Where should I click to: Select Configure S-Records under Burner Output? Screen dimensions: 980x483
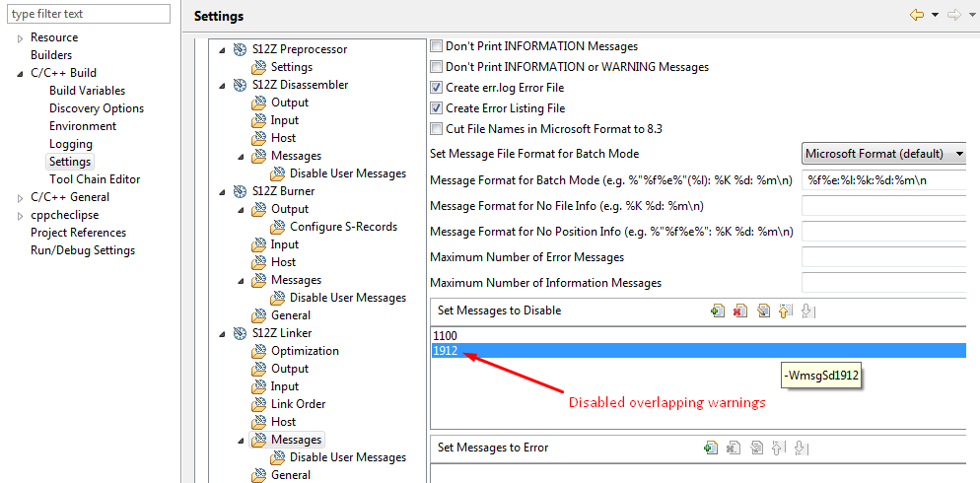(343, 227)
